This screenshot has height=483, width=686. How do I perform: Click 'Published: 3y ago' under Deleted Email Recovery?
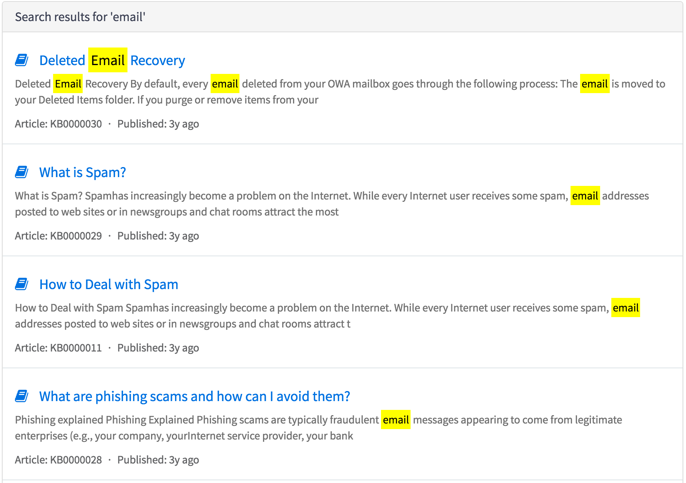158,124
